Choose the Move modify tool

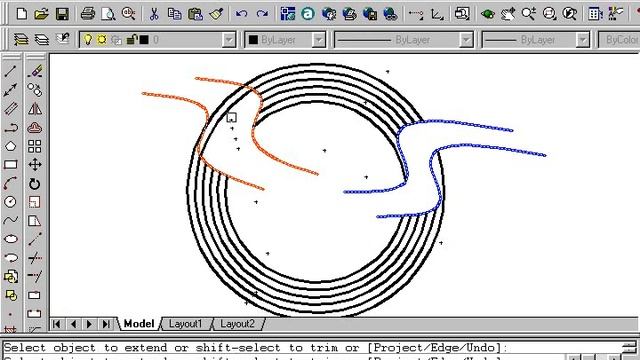(35, 165)
